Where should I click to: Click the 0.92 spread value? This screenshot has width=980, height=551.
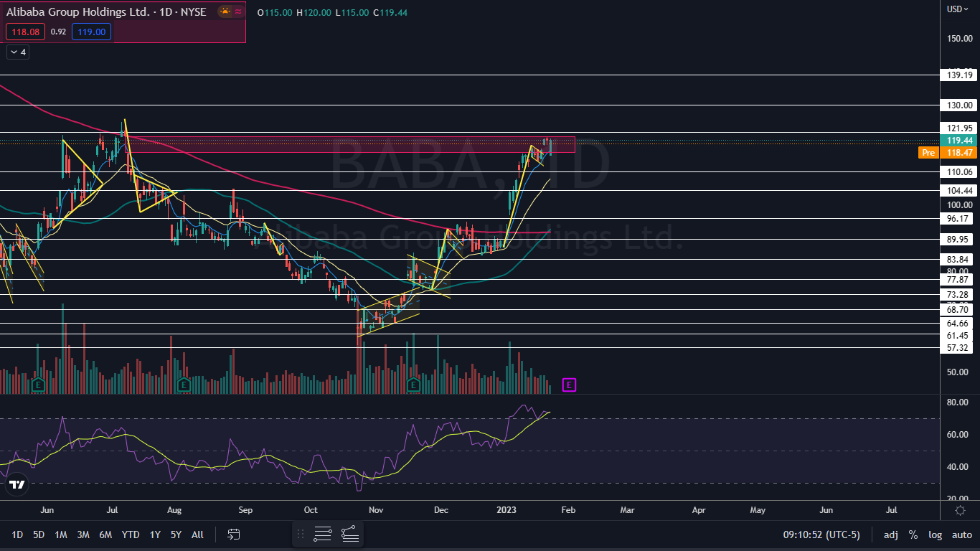(x=59, y=32)
